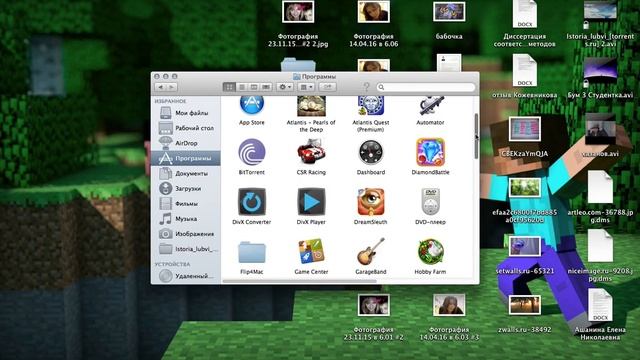Select the video thumbnail with the .avi name beside CBEKzaYmQJA
Screen dimensions: 640x360
[x=600, y=129]
